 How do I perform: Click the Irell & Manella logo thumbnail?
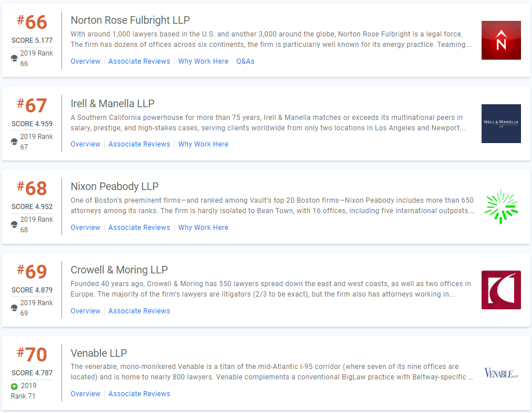pos(501,123)
